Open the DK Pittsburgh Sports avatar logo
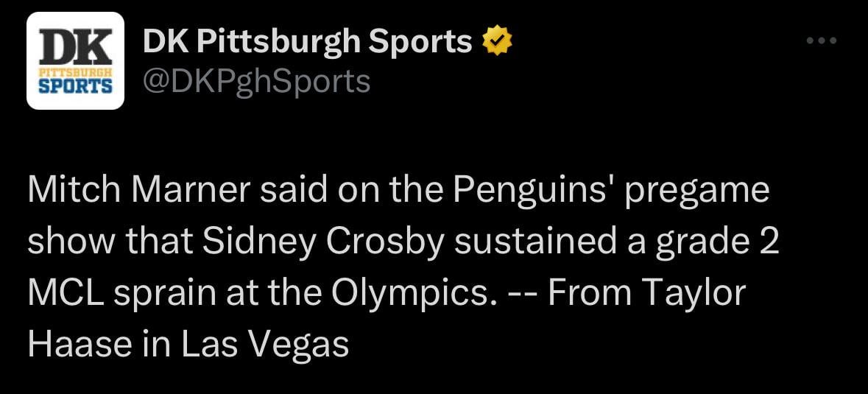Viewport: 868px width, 394px height. 75,60
